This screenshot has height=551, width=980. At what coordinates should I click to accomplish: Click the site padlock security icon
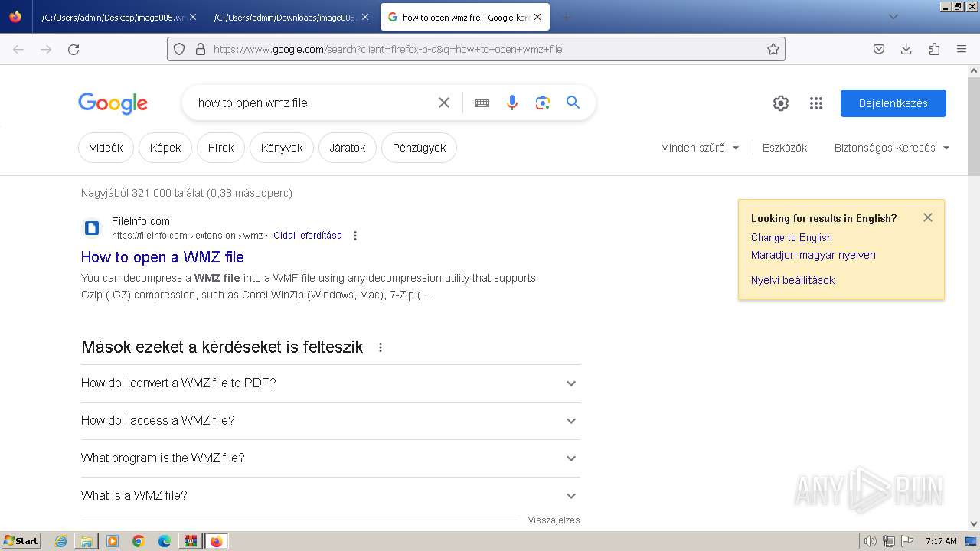click(x=201, y=49)
